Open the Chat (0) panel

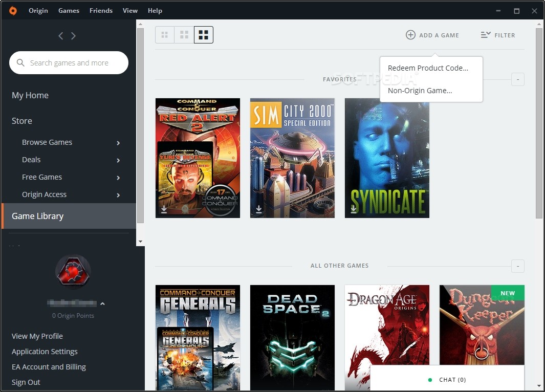447,379
